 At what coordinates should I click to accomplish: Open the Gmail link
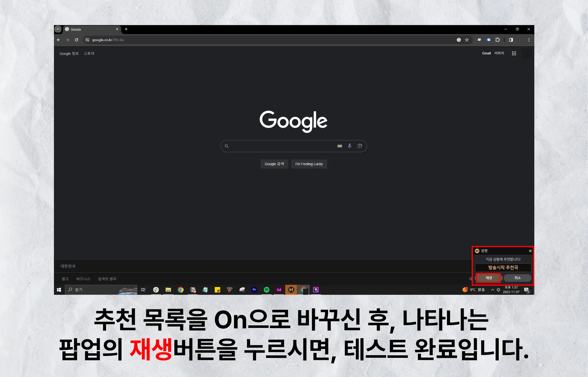pyautogui.click(x=486, y=53)
